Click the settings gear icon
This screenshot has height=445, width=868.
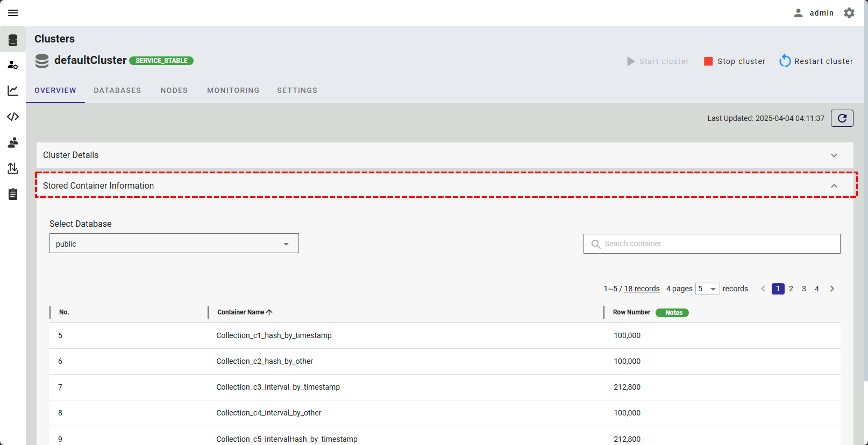(x=849, y=13)
